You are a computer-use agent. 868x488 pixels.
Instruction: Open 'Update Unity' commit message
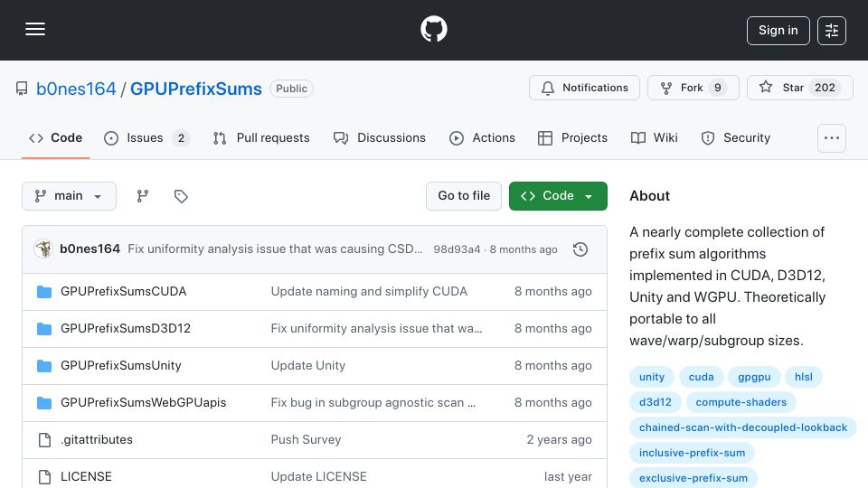(x=308, y=366)
